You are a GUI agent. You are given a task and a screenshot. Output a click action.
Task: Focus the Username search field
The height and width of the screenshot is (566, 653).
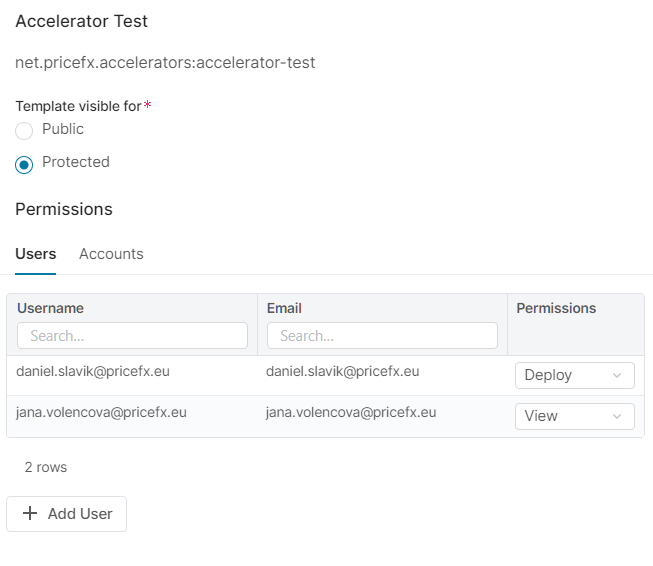tap(132, 336)
